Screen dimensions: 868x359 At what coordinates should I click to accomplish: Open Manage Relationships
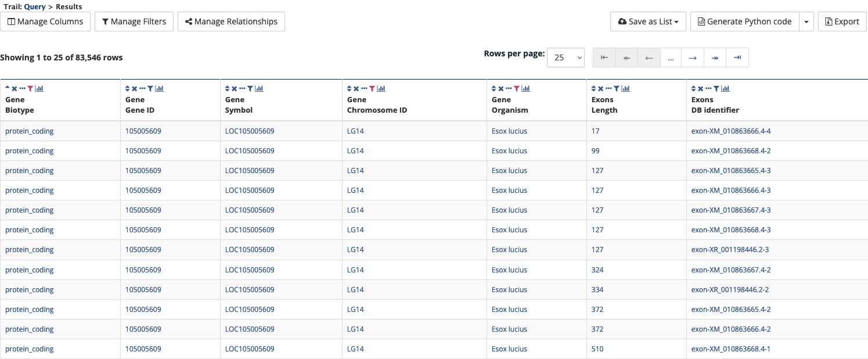(231, 21)
